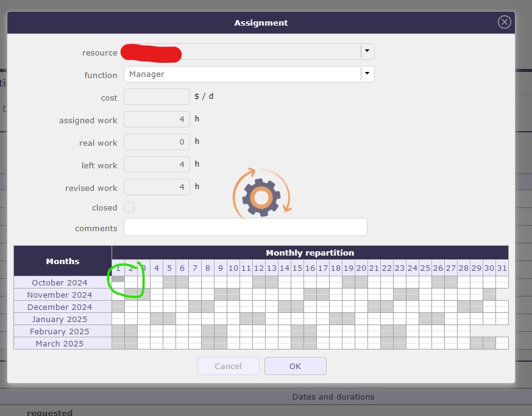Image resolution: width=532 pixels, height=416 pixels.
Task: Expand the function dropdown arrow
Action: 367,74
